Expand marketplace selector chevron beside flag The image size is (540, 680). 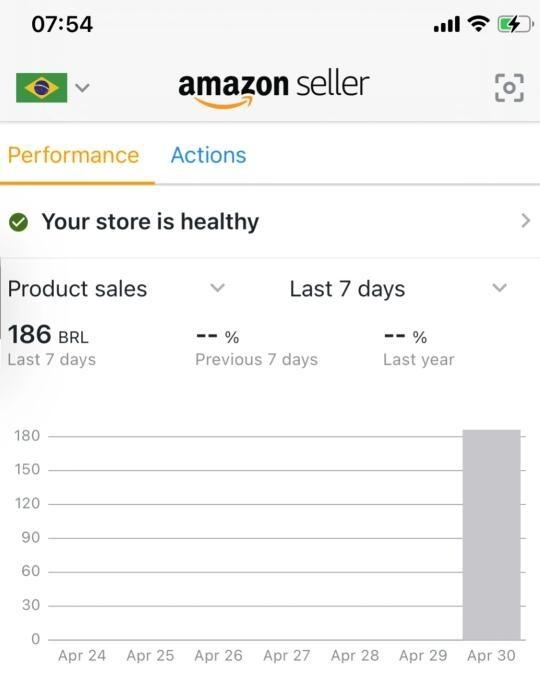click(x=82, y=88)
